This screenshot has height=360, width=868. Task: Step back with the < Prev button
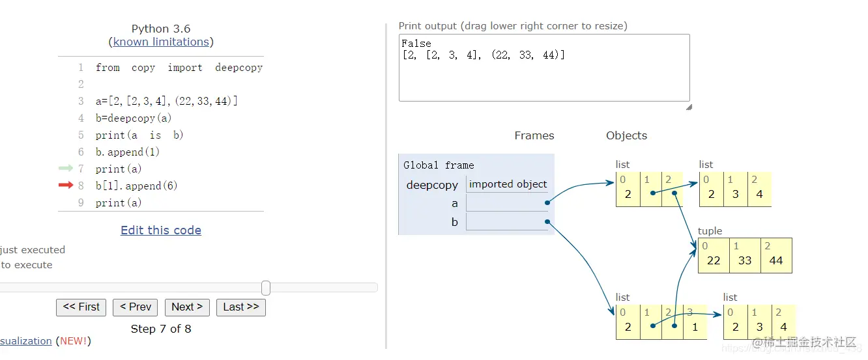tap(136, 307)
